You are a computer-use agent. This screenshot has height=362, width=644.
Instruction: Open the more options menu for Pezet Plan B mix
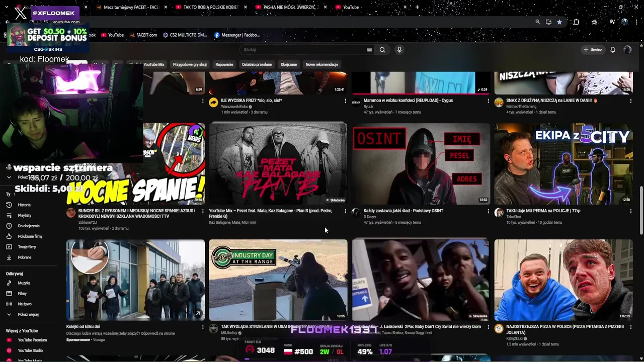pyautogui.click(x=345, y=211)
